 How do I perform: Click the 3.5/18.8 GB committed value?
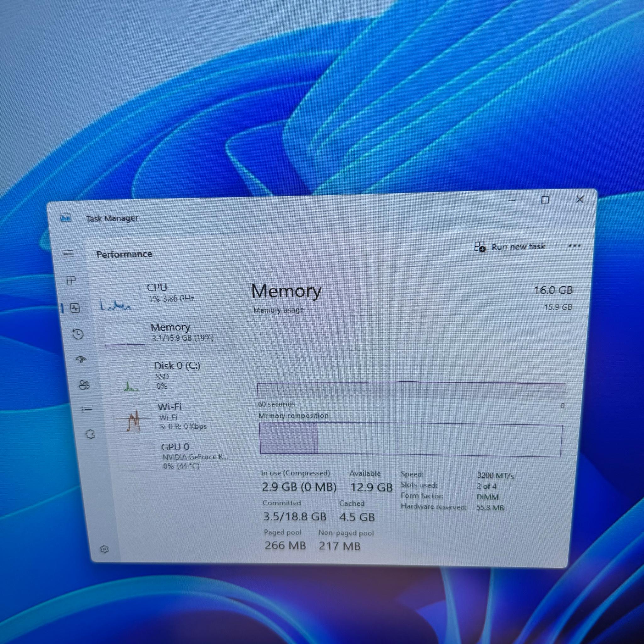pos(295,516)
